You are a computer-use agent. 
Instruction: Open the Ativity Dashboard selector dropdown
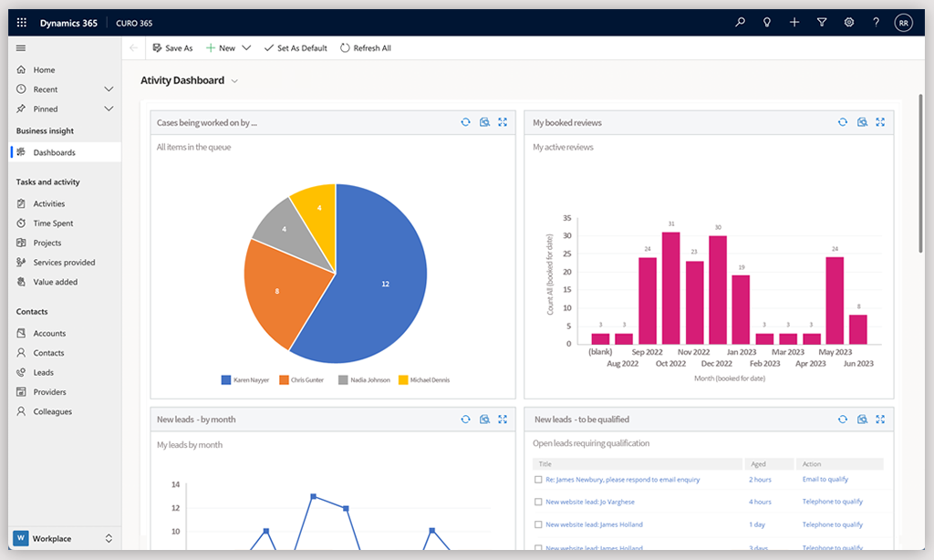point(234,81)
